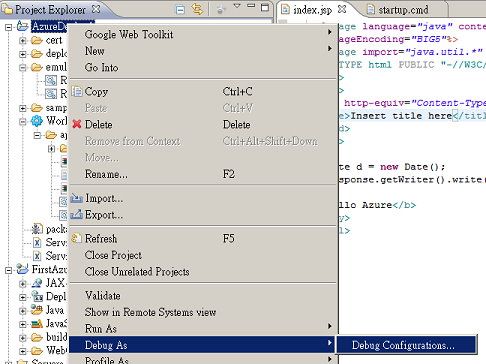The image size is (486, 364).
Task: Choose Import... from context menu
Action: [203, 198]
